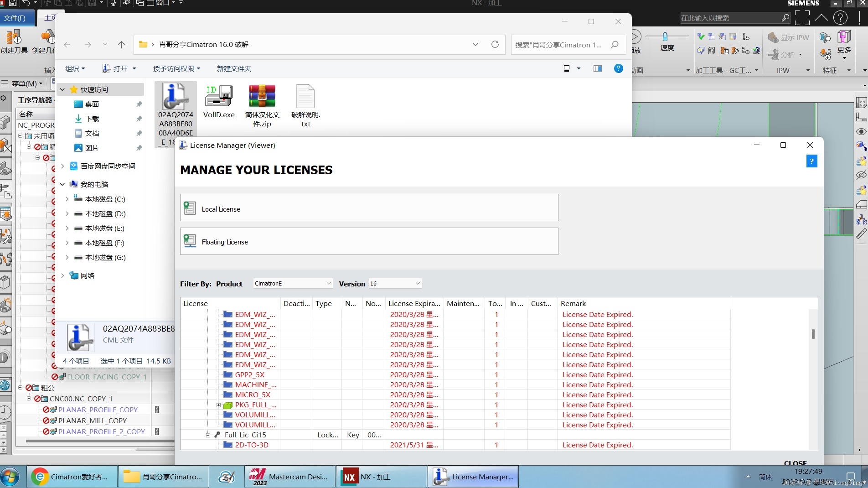Select the 简体汉化文件.zip archive icon
The image size is (868, 488).
click(262, 96)
